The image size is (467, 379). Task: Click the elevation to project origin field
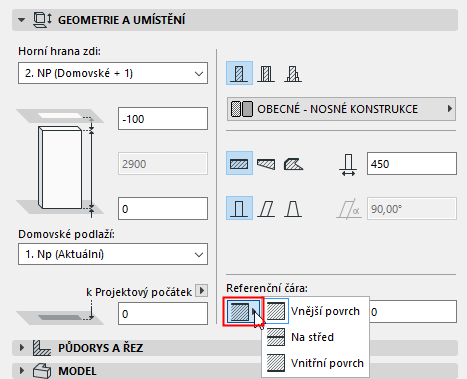click(x=163, y=313)
